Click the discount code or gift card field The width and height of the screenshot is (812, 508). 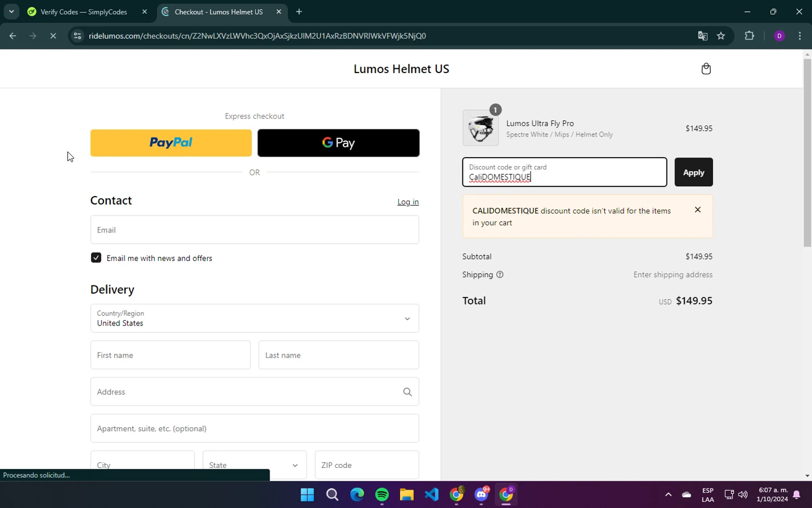point(565,172)
